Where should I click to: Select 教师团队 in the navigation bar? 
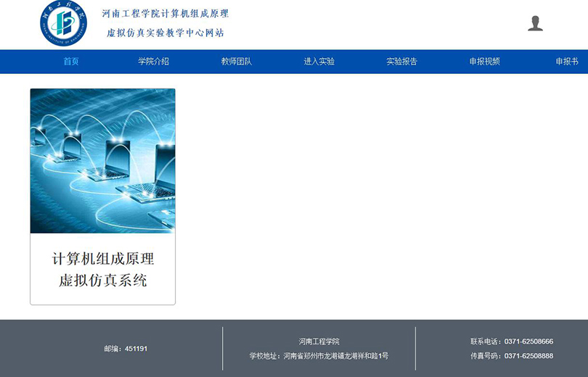237,62
